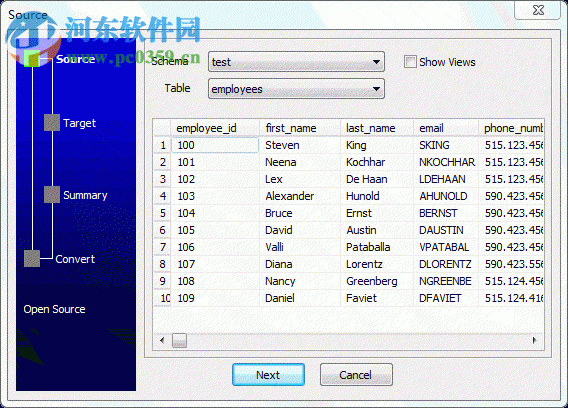Click the Source step square icon

click(32, 59)
